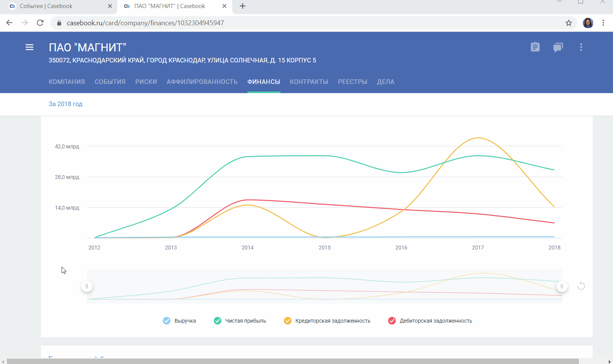Click the horizontal page scrollbar
This screenshot has height=364, width=613.
click(293, 361)
